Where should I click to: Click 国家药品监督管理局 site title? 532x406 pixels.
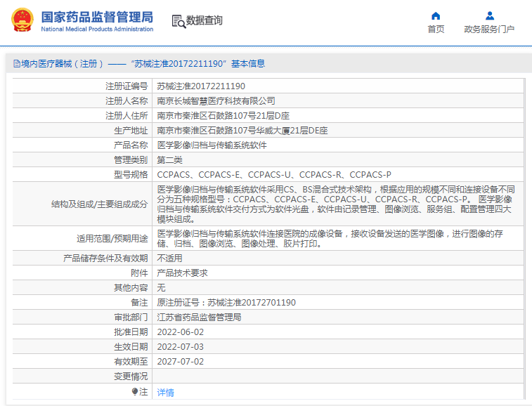97,17
